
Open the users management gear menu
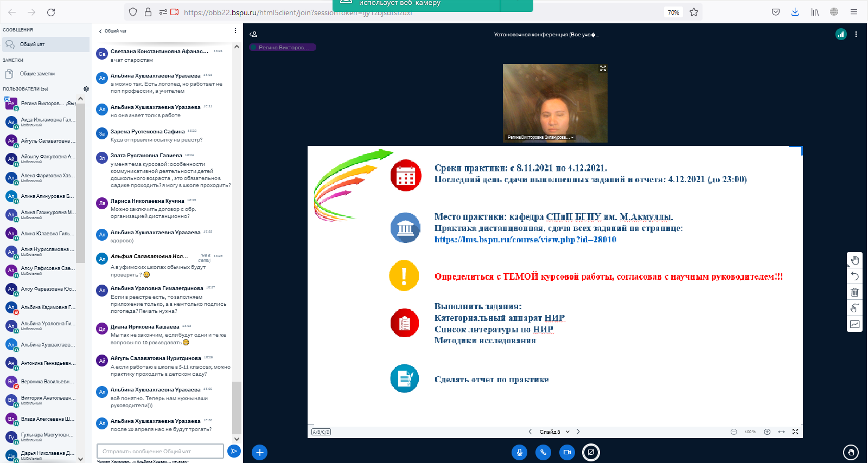[x=86, y=89]
